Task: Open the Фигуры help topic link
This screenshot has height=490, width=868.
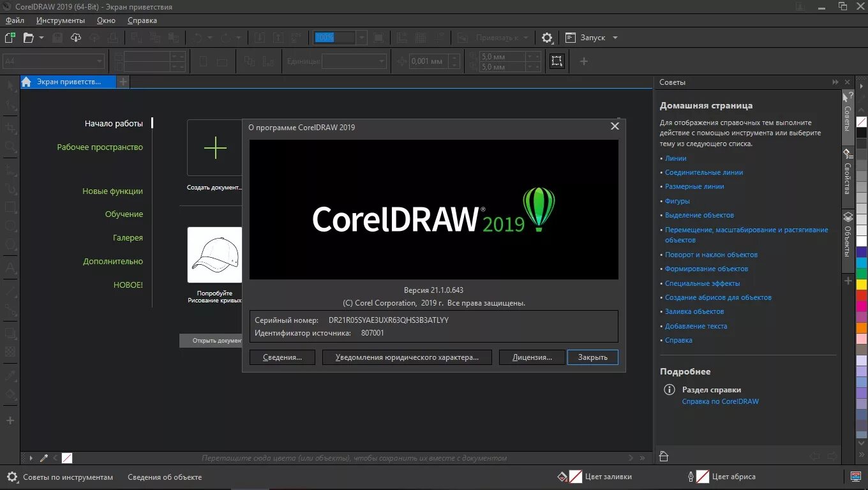Action: point(677,201)
